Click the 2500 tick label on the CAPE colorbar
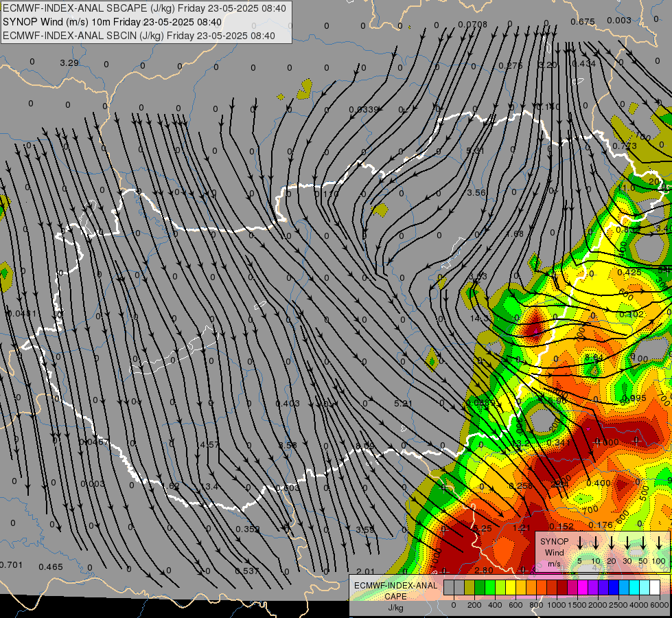The width and height of the screenshot is (672, 618). click(618, 605)
